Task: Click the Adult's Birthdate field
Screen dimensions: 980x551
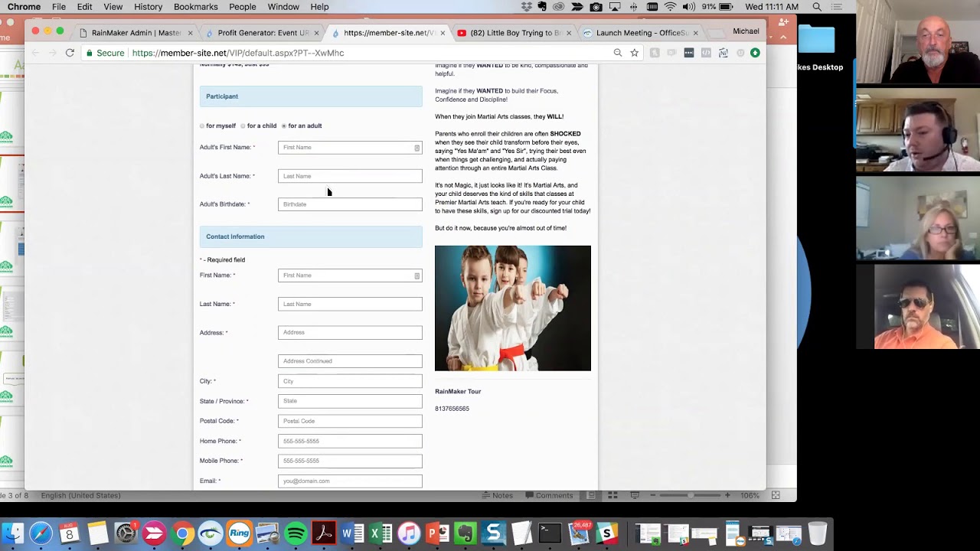Action: point(350,204)
